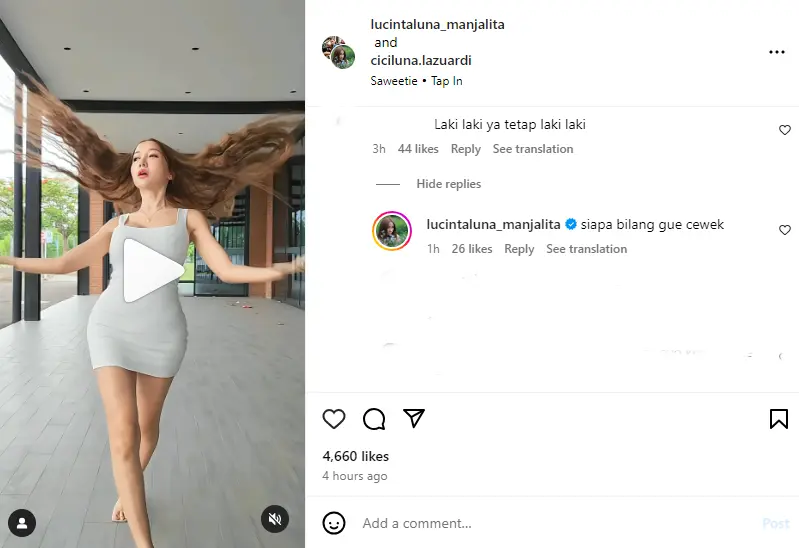Save post with bookmark icon
Image resolution: width=799 pixels, height=548 pixels.
779,419
